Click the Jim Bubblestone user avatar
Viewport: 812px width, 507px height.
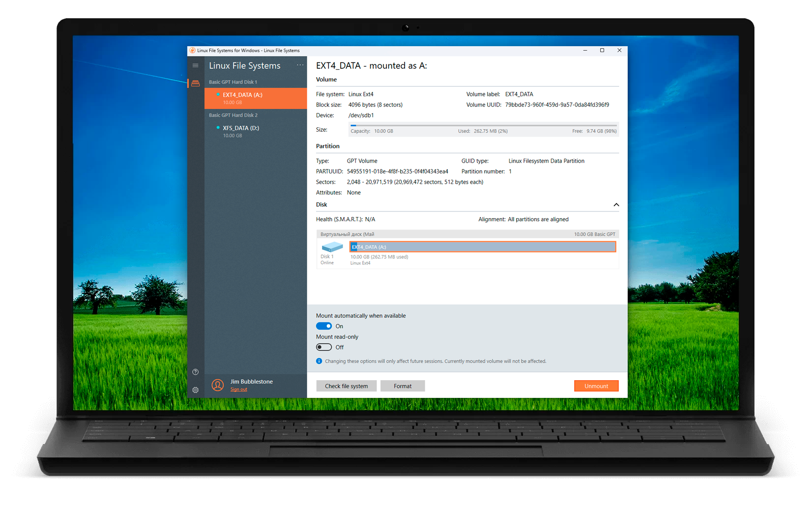pos(218,385)
